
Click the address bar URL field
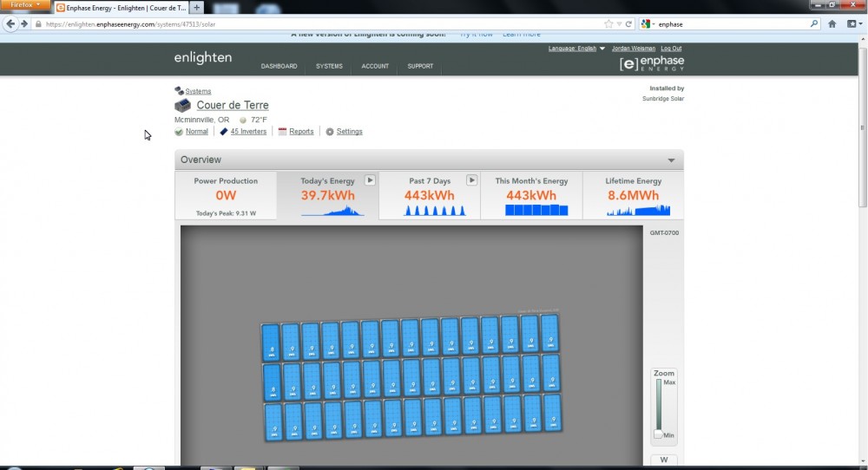click(321, 24)
